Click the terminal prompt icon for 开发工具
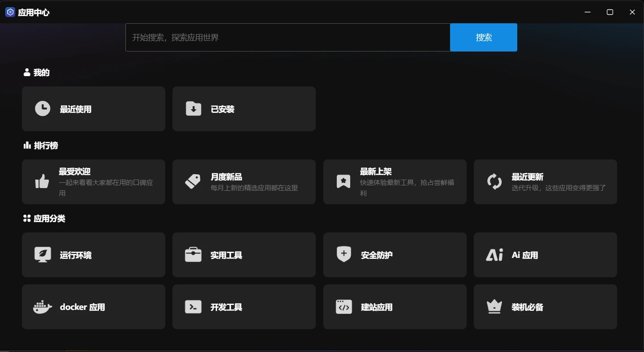This screenshot has width=644, height=352. click(193, 307)
